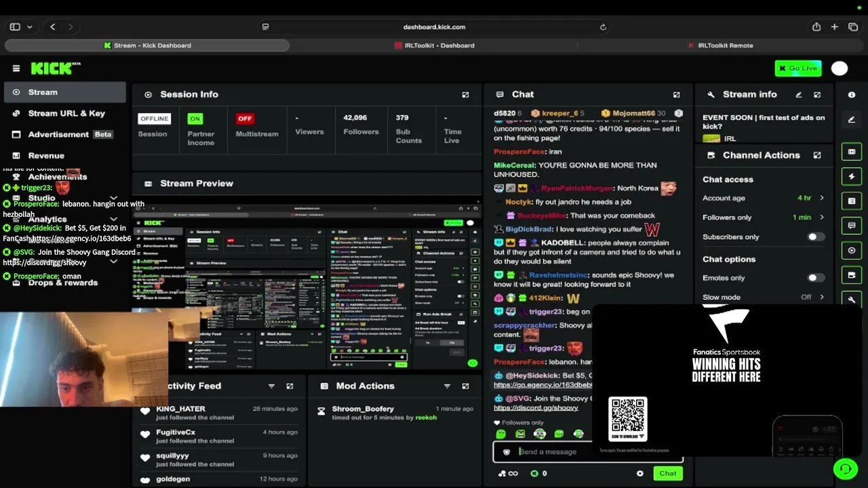Click the browser address bar

click(x=434, y=27)
